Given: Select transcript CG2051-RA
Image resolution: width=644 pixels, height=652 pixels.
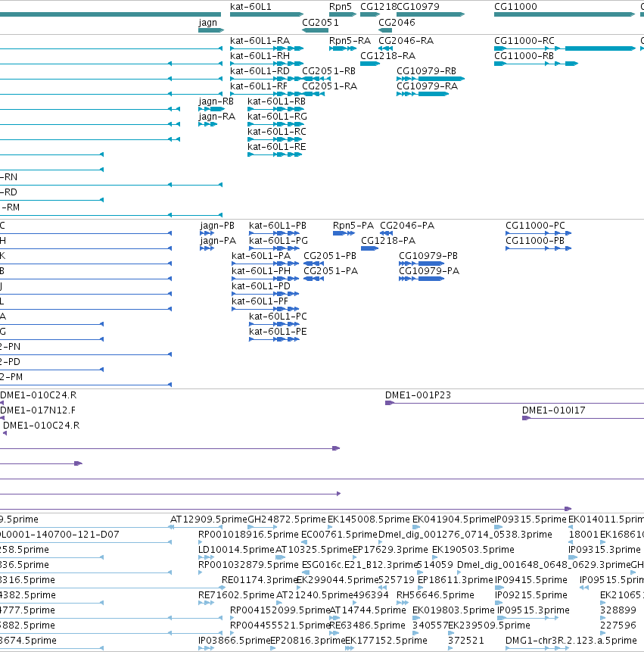Looking at the screenshot, I should (313, 94).
